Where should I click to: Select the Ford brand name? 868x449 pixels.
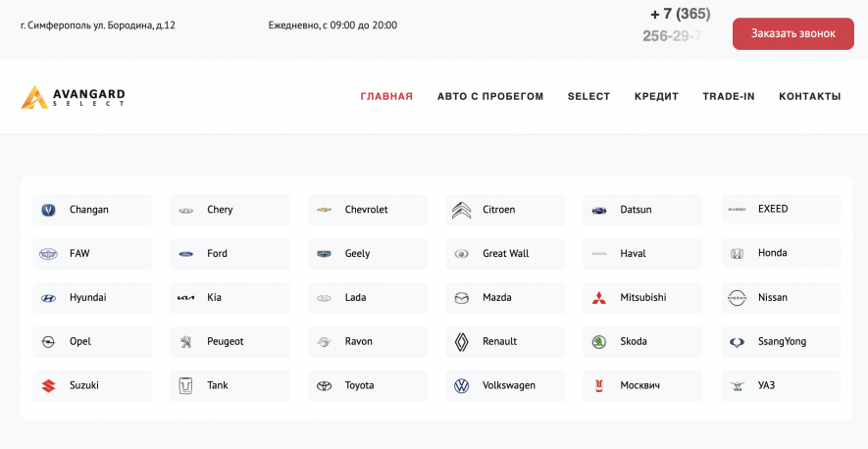click(217, 254)
